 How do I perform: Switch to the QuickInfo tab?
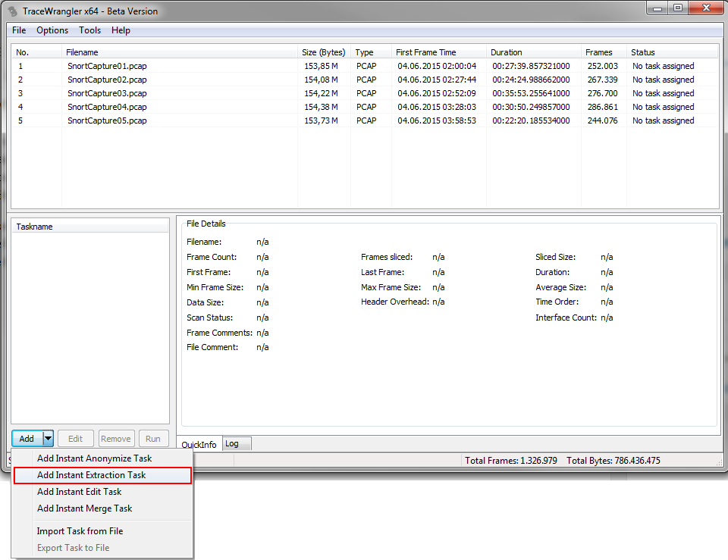(x=199, y=445)
